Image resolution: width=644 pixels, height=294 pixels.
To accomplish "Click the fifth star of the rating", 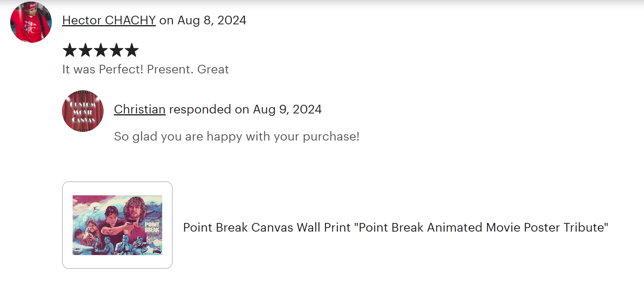I will 131,50.
